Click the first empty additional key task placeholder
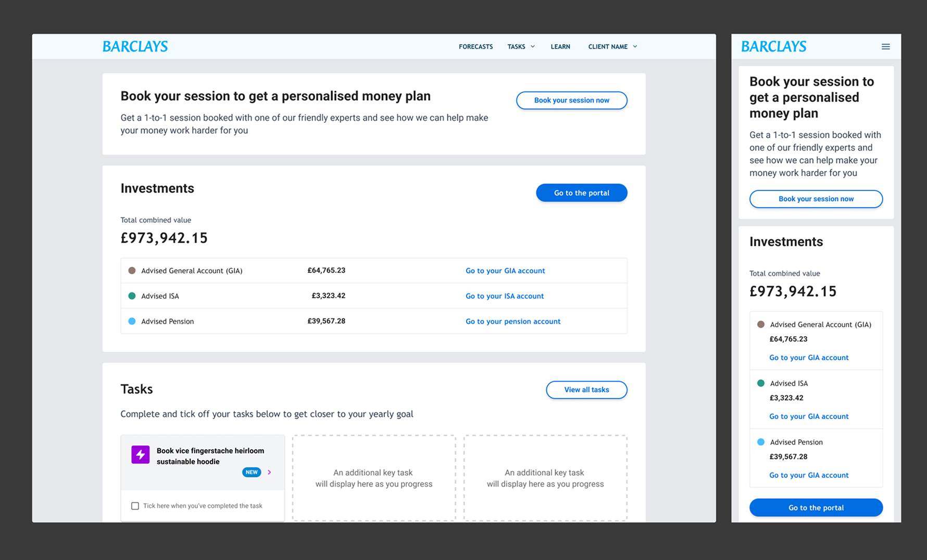The image size is (927, 560). [x=374, y=478]
